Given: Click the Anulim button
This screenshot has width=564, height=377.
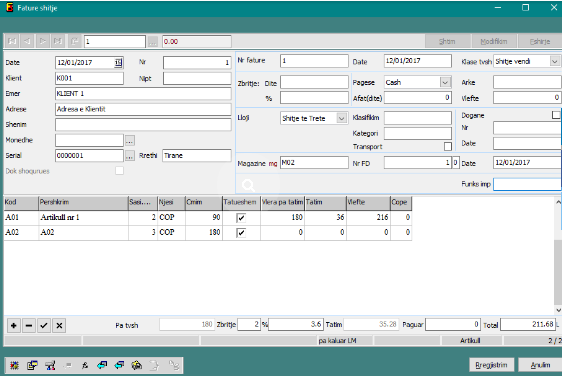Looking at the screenshot, I should pos(540,365).
